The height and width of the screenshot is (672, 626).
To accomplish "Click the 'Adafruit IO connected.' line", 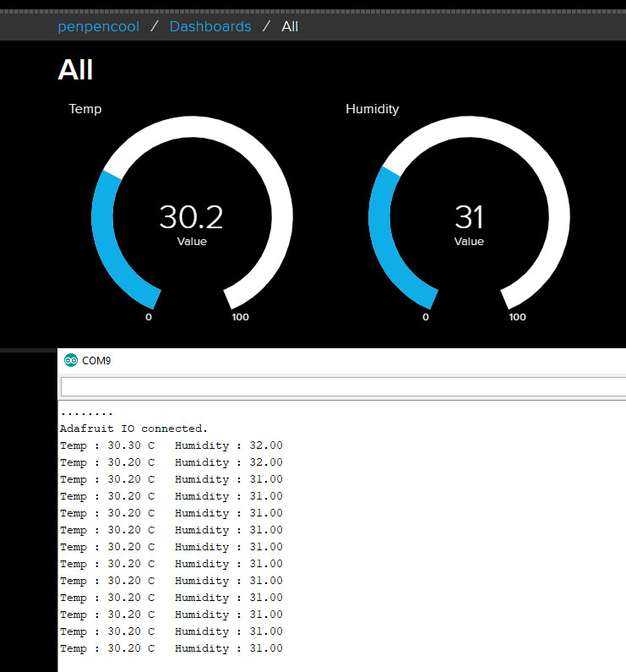I will pos(133,429).
